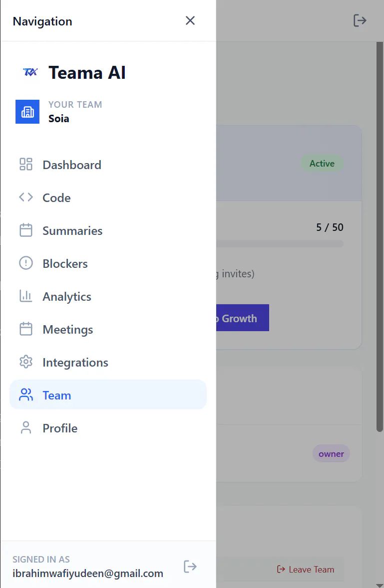Click the Growth upgrade button
The width and height of the screenshot is (384, 588).
[243, 318]
